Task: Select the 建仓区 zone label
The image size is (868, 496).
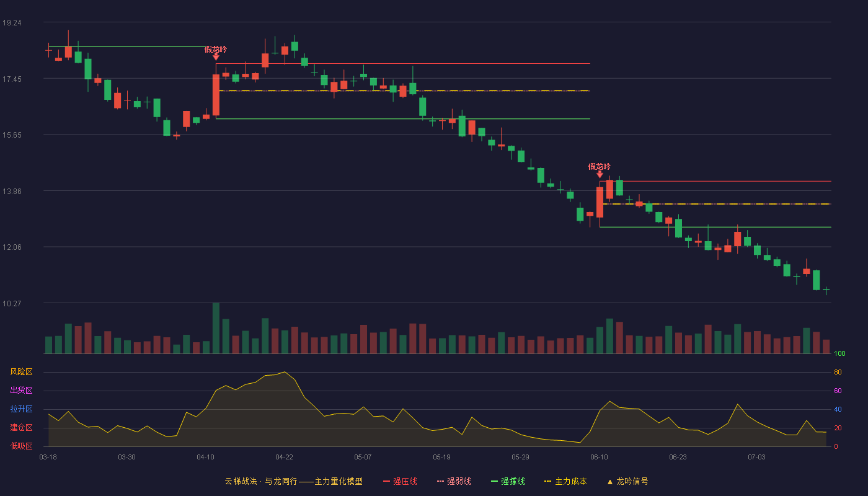Action: pyautogui.click(x=21, y=428)
